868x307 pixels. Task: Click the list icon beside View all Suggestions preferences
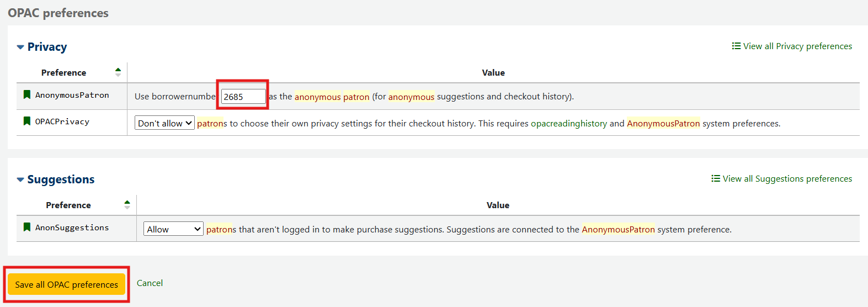click(716, 178)
